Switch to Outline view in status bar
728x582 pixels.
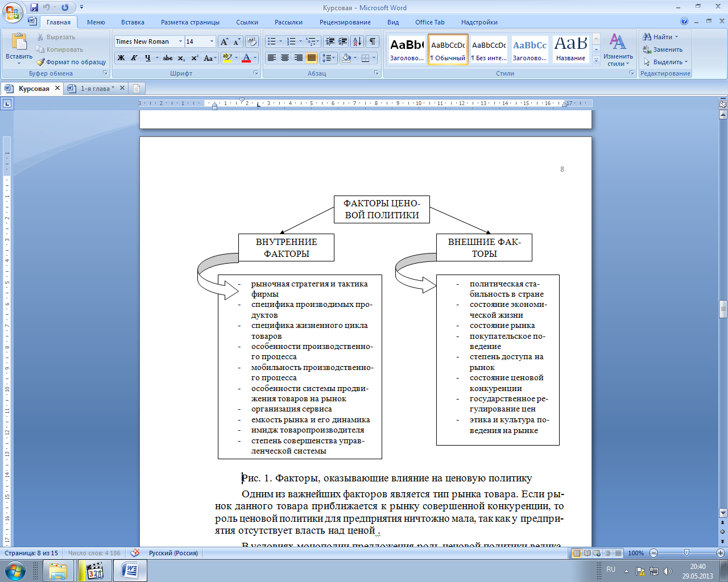(x=607, y=553)
